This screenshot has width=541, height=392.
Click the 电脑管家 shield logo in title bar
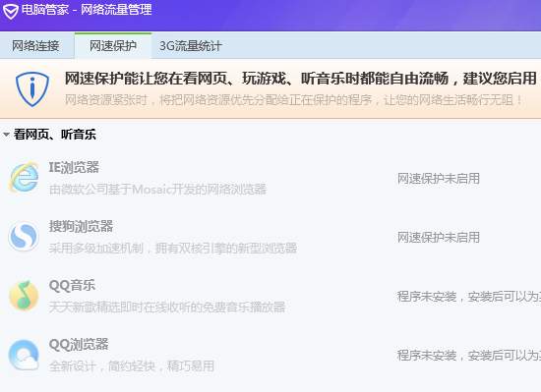tap(10, 11)
